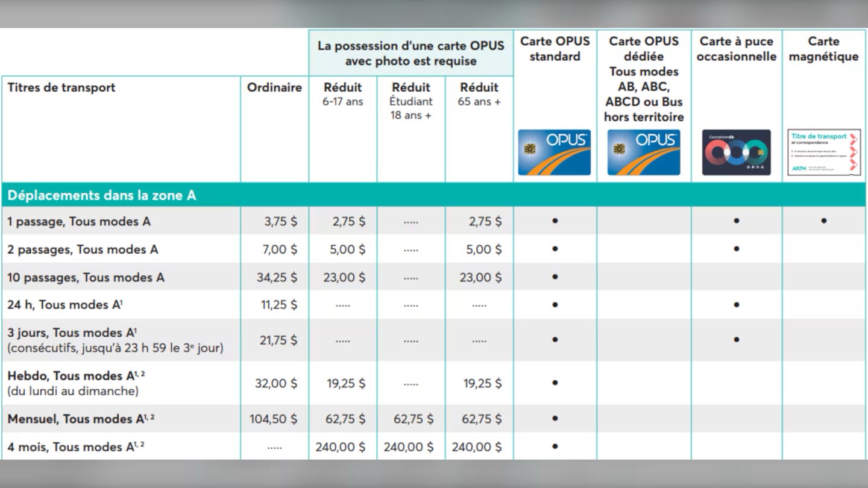Screen dimensions: 868x488
Task: Click the magnetic card ticket image
Action: tap(823, 153)
